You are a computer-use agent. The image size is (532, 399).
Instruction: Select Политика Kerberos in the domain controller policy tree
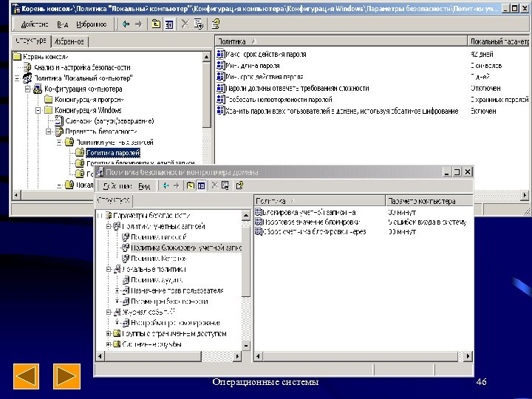coord(158,259)
